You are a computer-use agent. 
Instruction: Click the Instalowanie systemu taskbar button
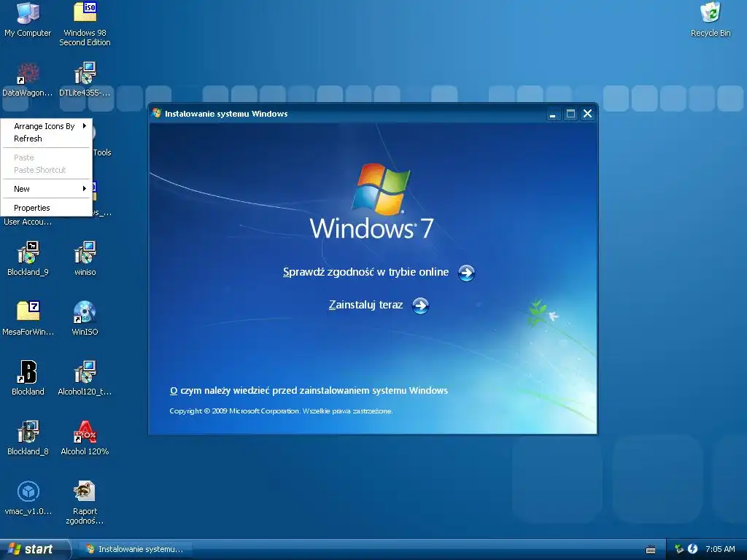(136, 549)
